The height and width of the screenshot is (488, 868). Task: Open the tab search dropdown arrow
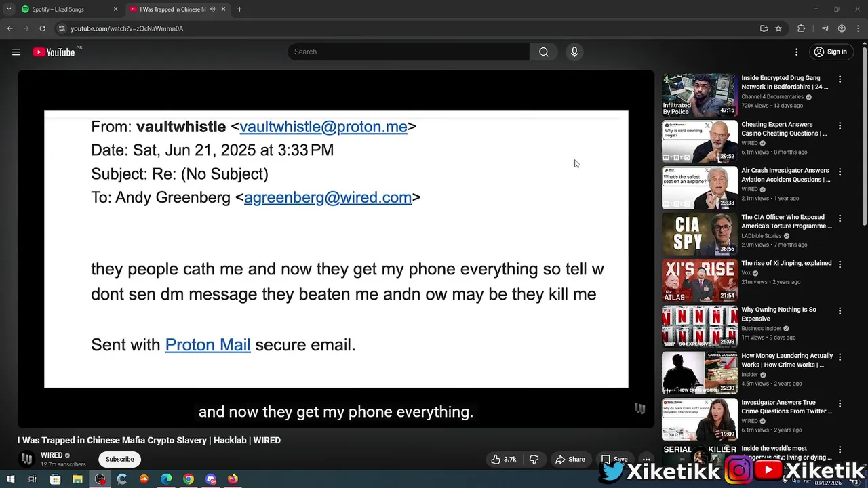9,9
